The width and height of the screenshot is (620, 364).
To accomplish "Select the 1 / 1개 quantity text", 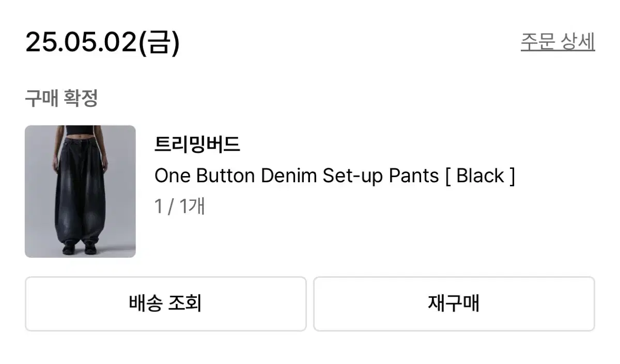I will click(180, 207).
